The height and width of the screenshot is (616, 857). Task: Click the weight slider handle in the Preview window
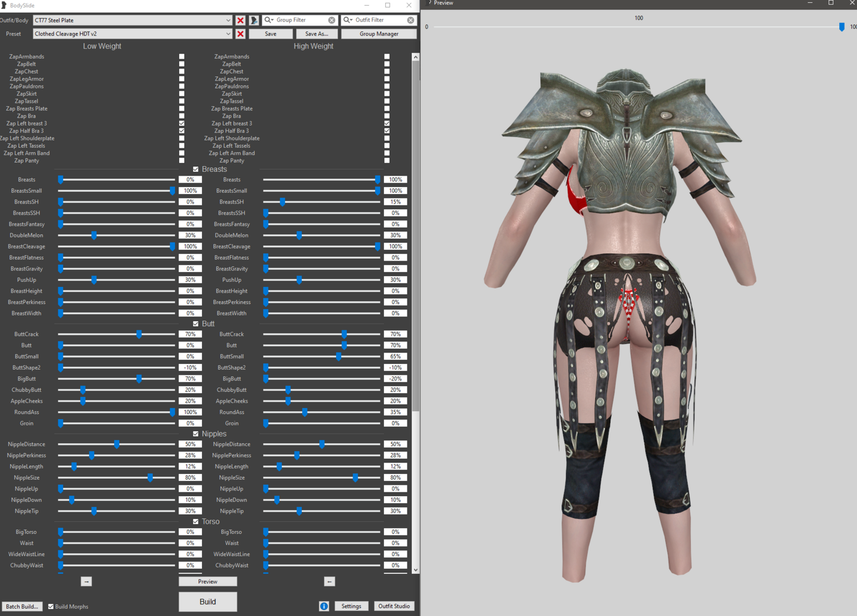[x=842, y=27]
